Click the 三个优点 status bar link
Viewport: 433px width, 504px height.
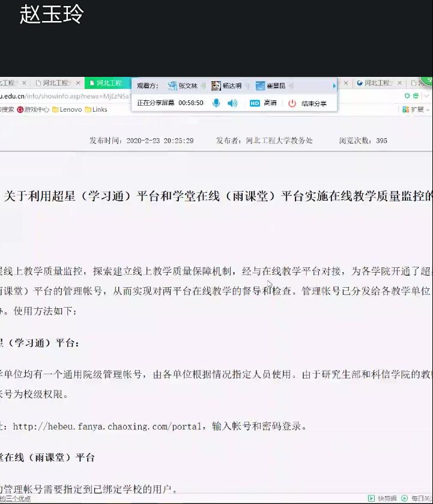coord(16,499)
